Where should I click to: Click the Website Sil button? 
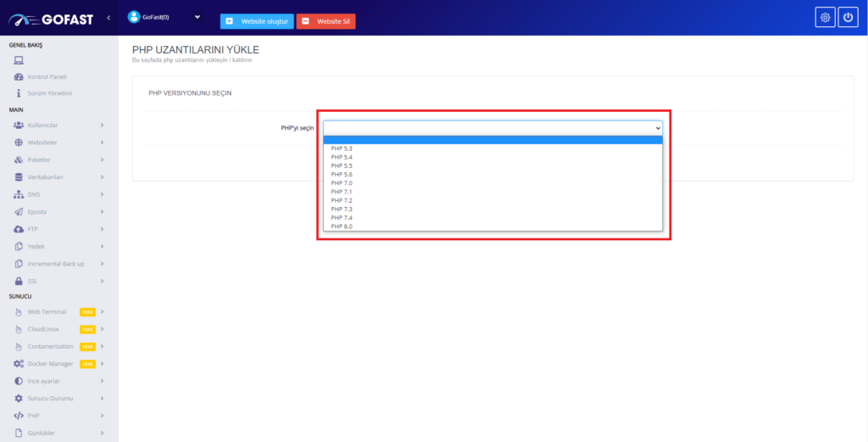click(326, 21)
